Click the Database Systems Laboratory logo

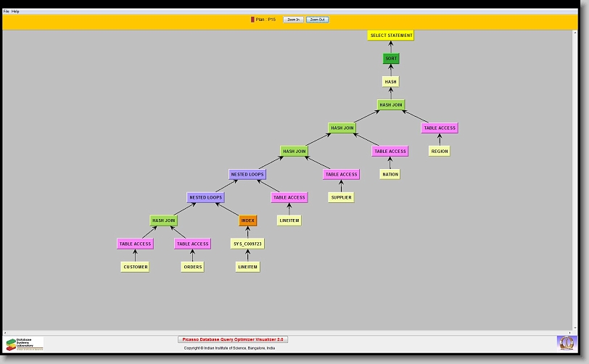tap(25, 343)
